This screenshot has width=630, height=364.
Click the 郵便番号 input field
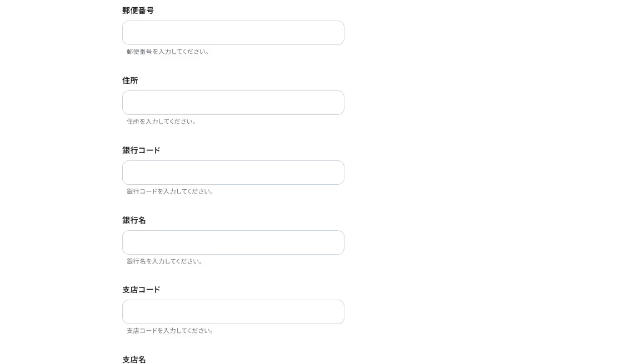[233, 33]
